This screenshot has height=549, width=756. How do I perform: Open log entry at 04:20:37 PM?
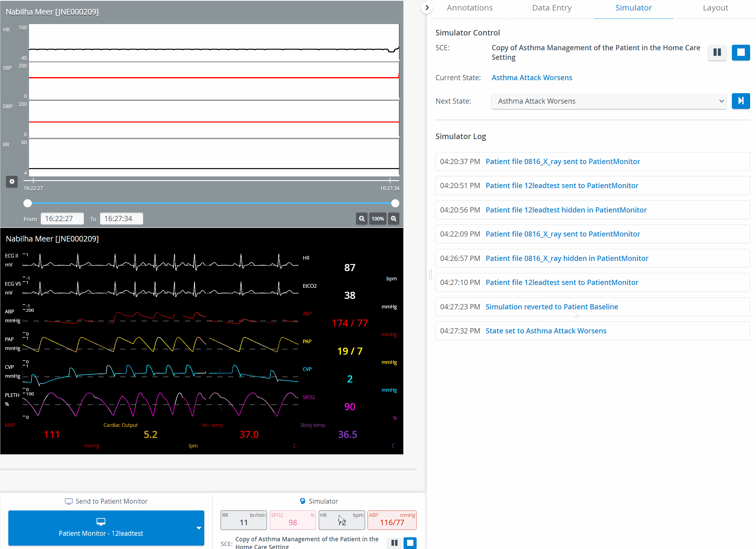point(592,162)
